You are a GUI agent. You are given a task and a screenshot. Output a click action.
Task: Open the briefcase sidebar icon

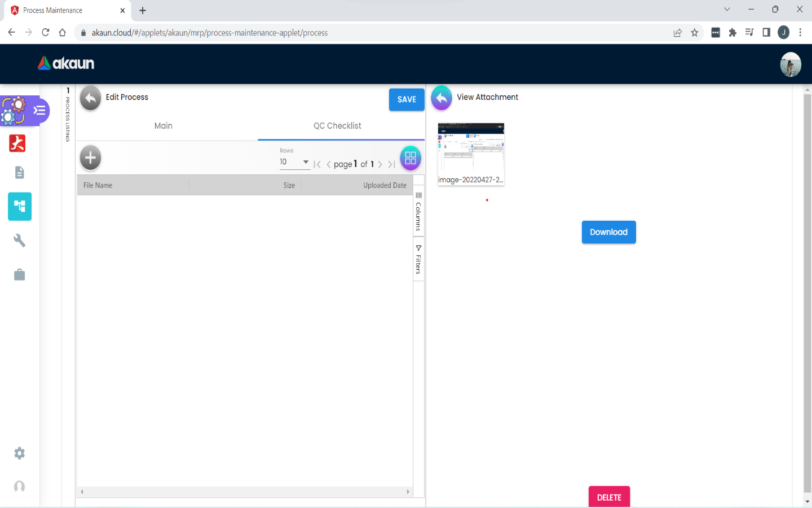click(x=19, y=275)
